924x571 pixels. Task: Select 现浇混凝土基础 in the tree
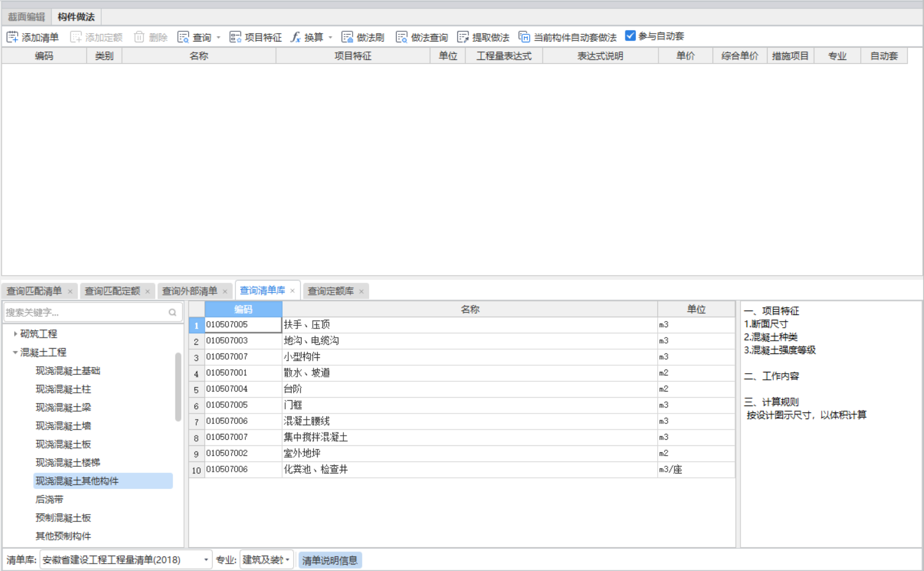pyautogui.click(x=67, y=371)
